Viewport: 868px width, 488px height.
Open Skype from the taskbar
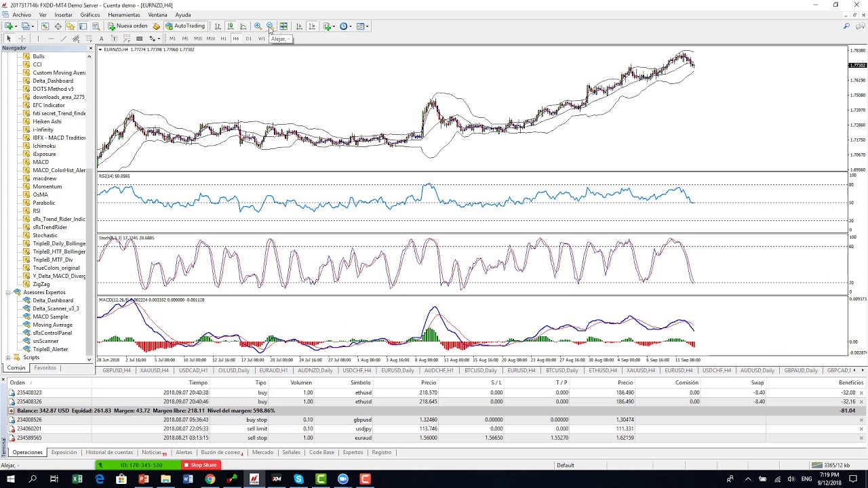[298, 479]
